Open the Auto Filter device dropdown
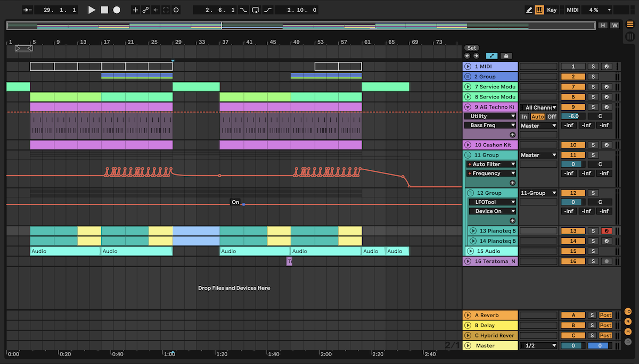 [490, 164]
